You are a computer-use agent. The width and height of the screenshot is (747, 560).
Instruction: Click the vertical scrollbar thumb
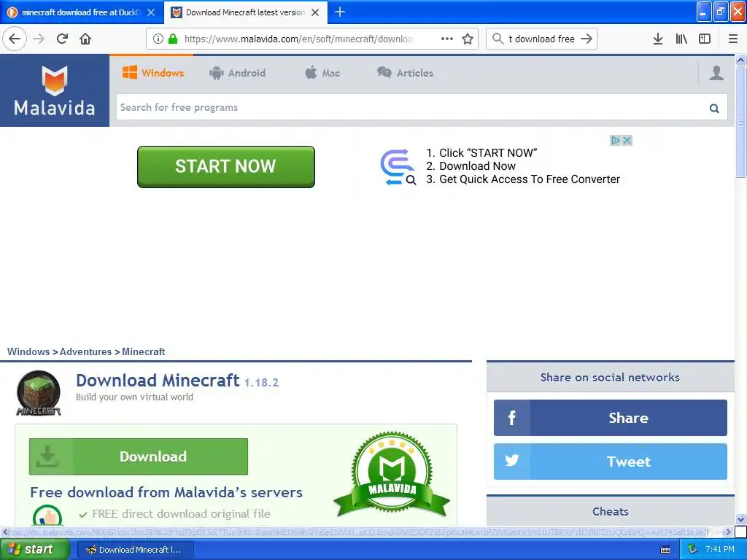pyautogui.click(x=740, y=122)
